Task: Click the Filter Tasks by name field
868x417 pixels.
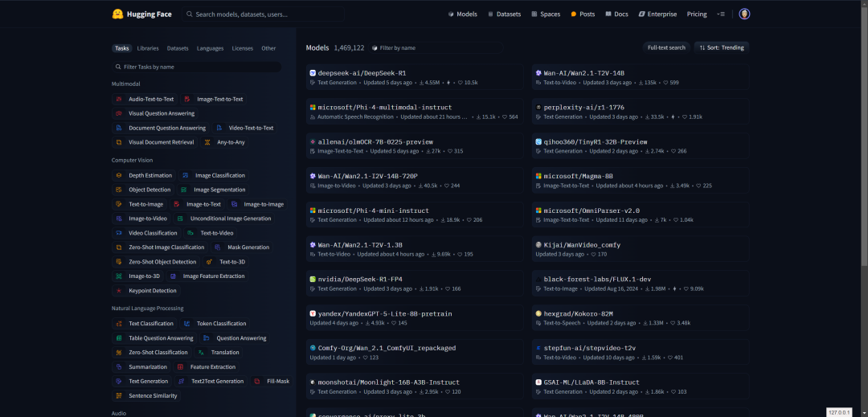Action: pyautogui.click(x=197, y=67)
